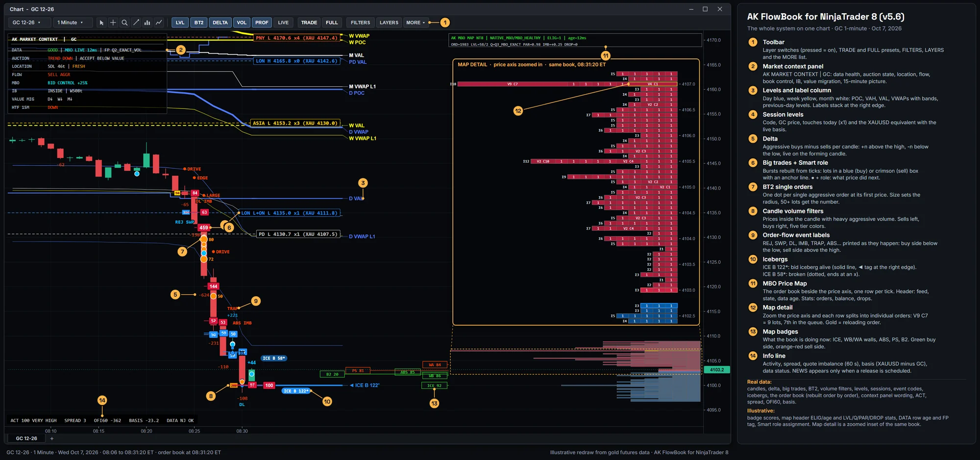Click the OFI60 -362 readout

[x=107, y=420]
